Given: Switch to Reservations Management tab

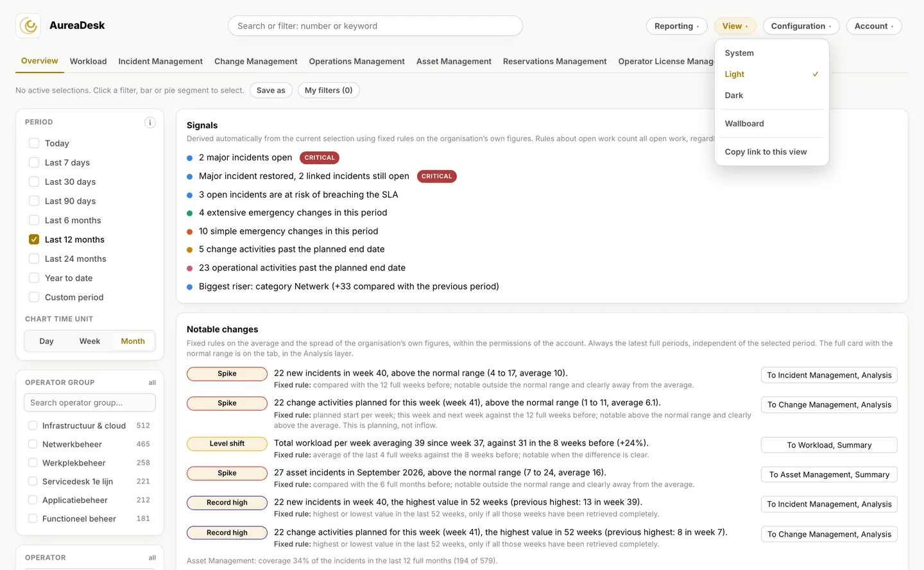Looking at the screenshot, I should 554,62.
